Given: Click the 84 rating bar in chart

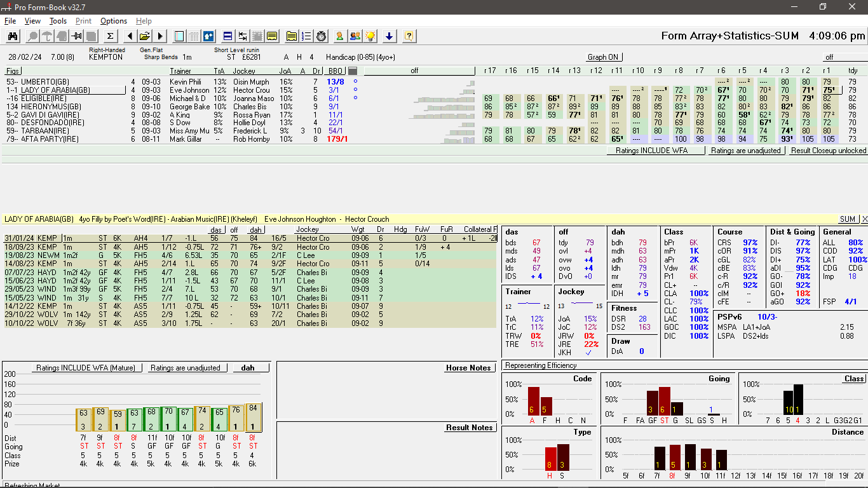Looking at the screenshot, I should [x=253, y=417].
